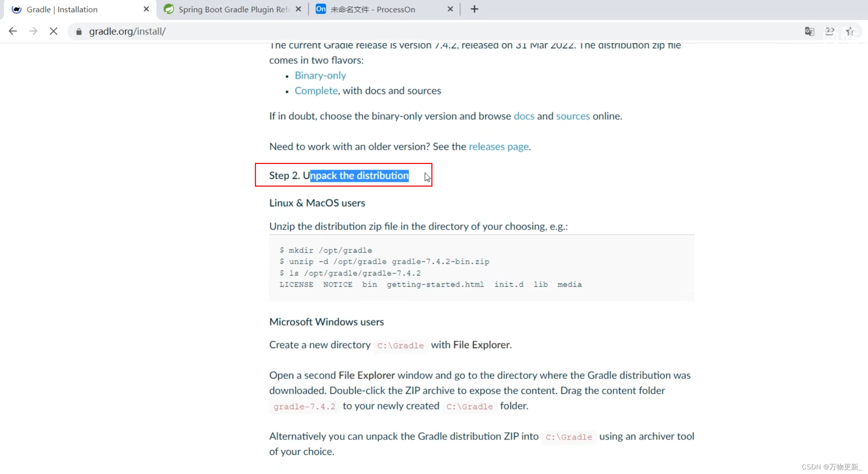
Task: Share this page via toolbar icon
Action: click(830, 31)
